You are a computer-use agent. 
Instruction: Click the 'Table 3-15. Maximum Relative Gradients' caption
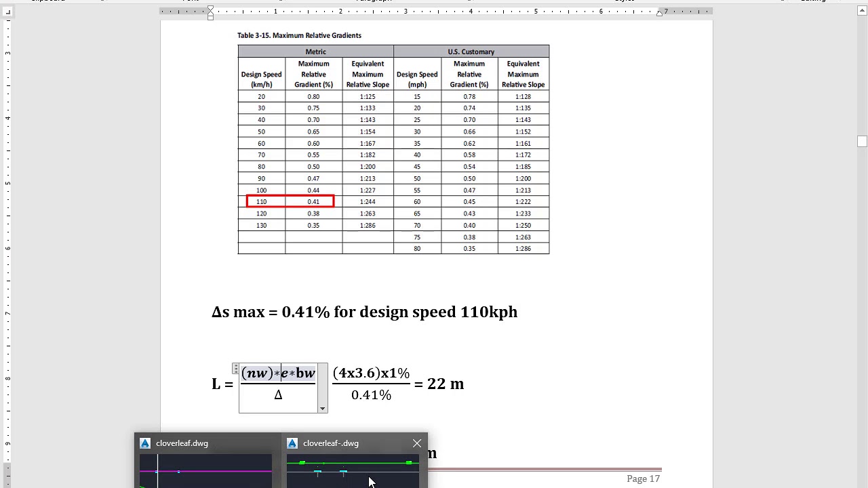(x=299, y=35)
